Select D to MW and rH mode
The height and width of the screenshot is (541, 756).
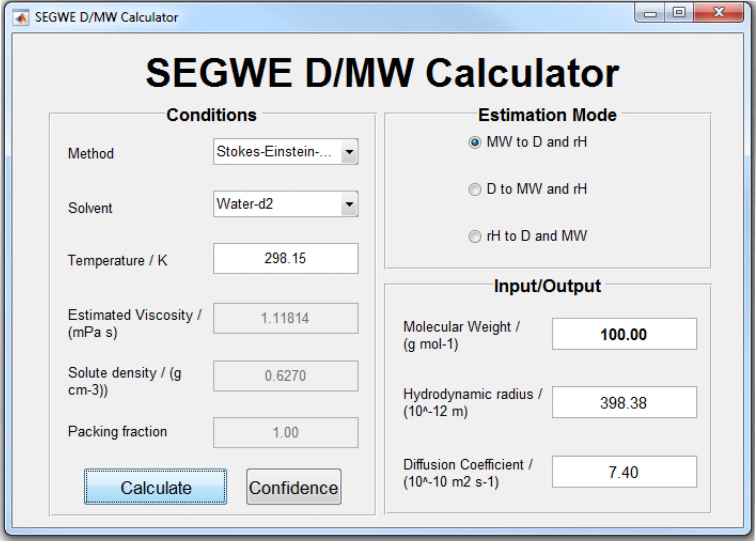tap(475, 190)
